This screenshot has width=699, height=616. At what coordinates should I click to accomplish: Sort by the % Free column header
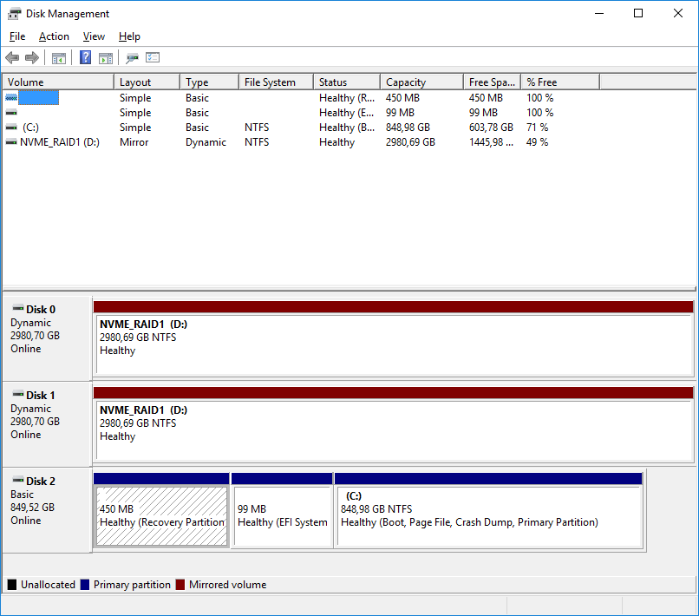[x=560, y=82]
